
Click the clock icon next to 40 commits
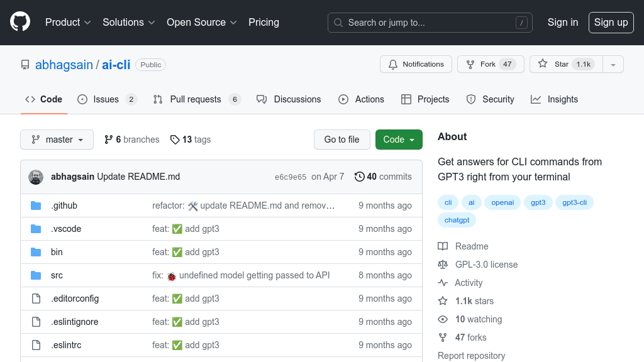(x=358, y=177)
